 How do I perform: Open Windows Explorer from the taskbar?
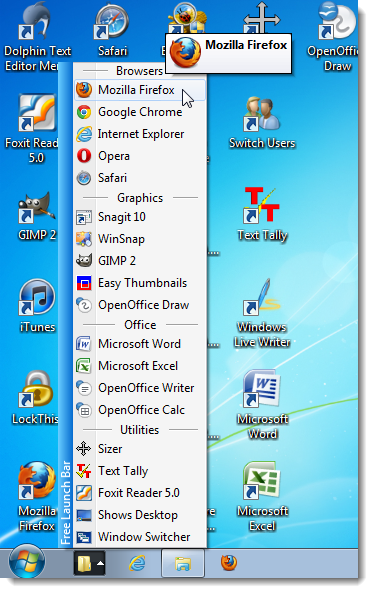(183, 564)
